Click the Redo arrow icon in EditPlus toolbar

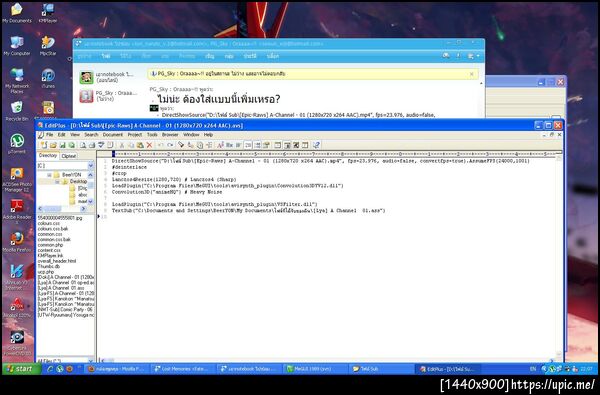pos(170,145)
